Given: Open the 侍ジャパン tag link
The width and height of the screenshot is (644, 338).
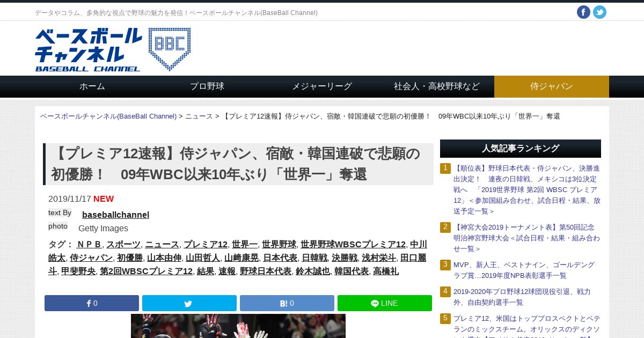Looking at the screenshot, I should click(x=91, y=258).
